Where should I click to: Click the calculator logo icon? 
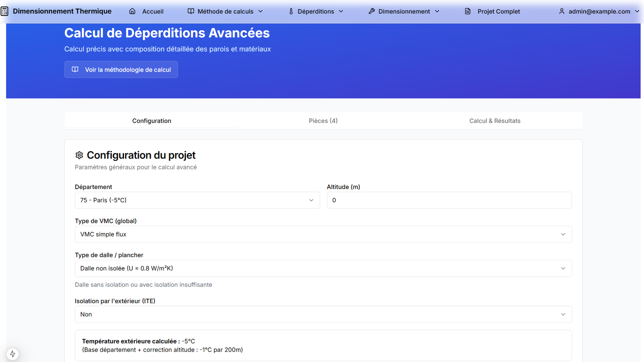[x=4, y=11]
